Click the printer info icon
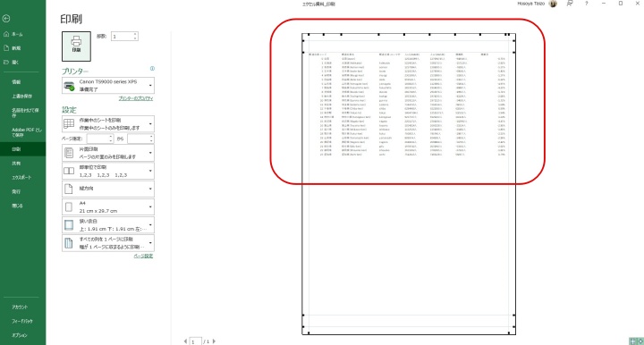Screen dimensions: 644x345 pyautogui.click(x=152, y=69)
